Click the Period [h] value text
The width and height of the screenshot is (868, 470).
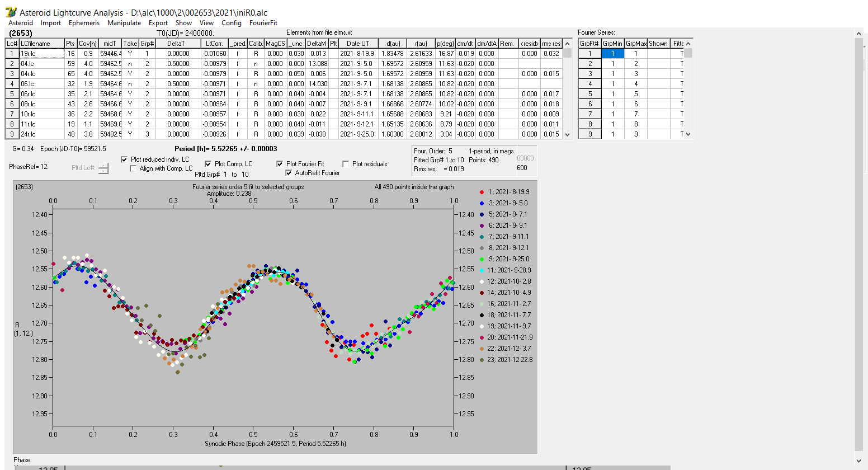[x=225, y=149]
